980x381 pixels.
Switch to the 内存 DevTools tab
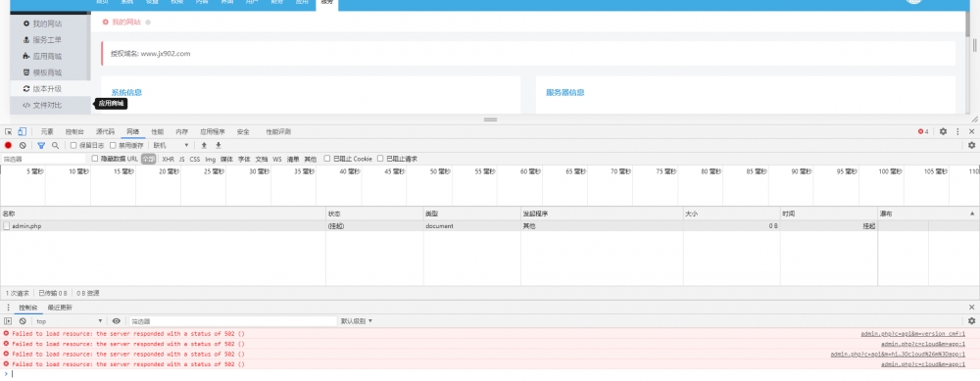coord(182,132)
